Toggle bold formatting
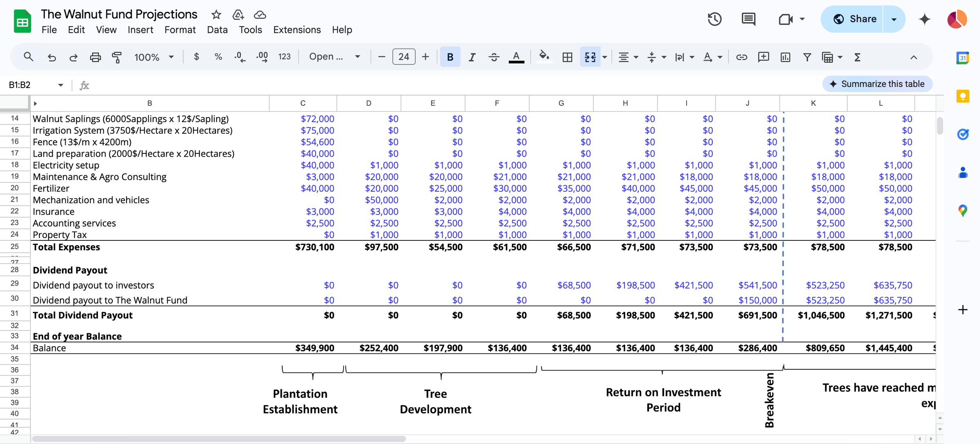 point(450,57)
